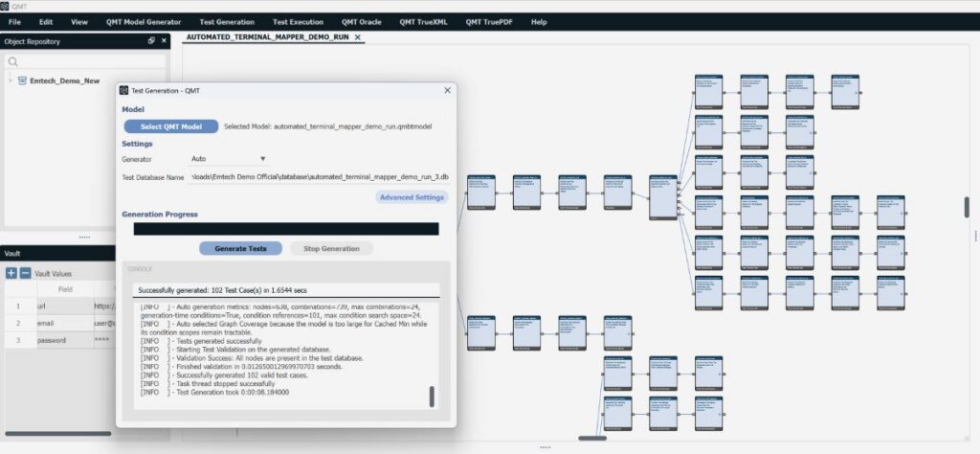
Task: Open the Help menu
Action: coord(539,22)
